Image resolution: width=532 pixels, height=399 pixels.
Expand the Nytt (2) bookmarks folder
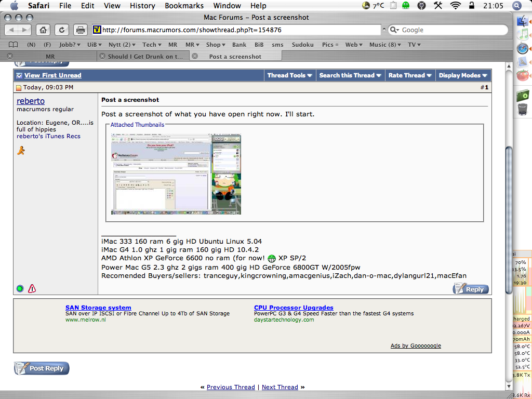[122, 45]
